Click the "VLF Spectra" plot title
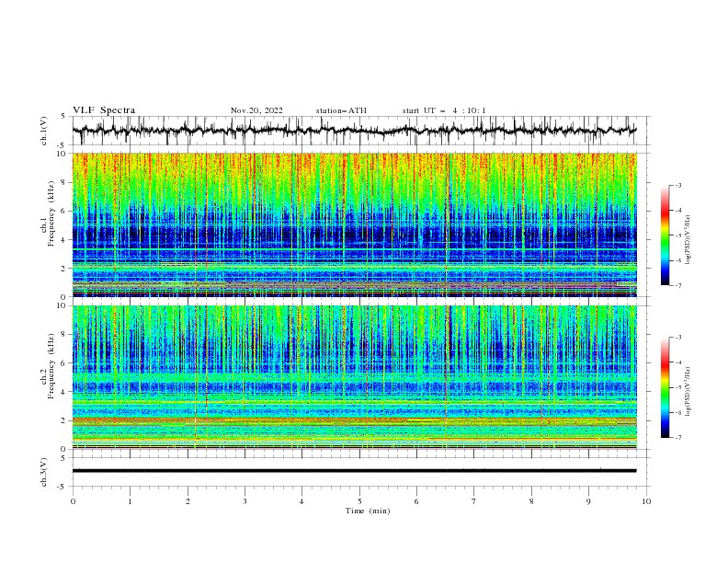The image size is (728, 563). [x=104, y=110]
